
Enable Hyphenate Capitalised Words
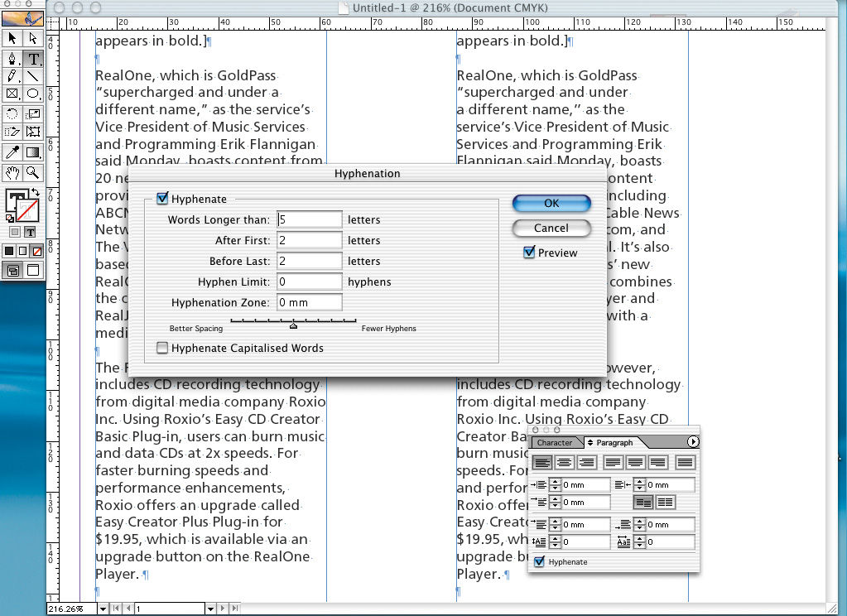pos(162,349)
